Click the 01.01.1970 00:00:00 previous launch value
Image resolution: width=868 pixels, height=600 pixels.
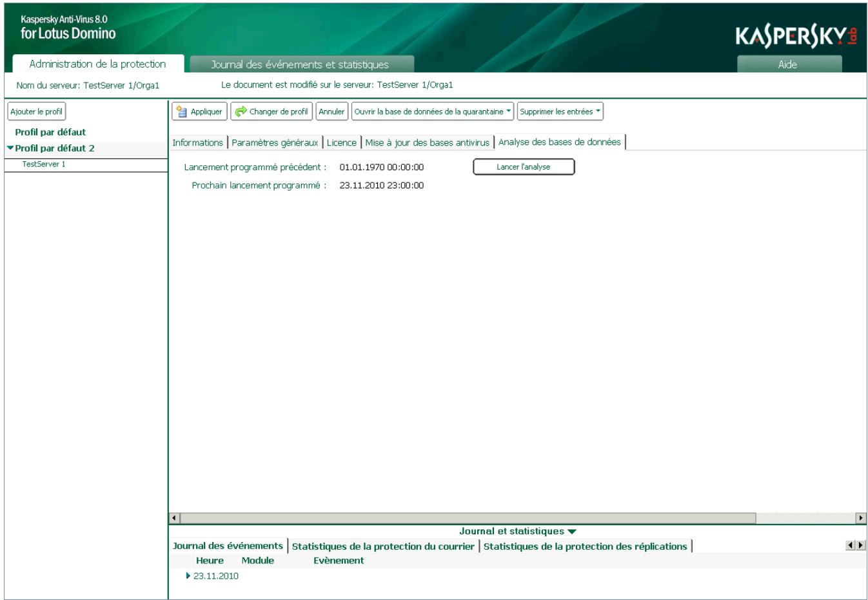pos(382,167)
